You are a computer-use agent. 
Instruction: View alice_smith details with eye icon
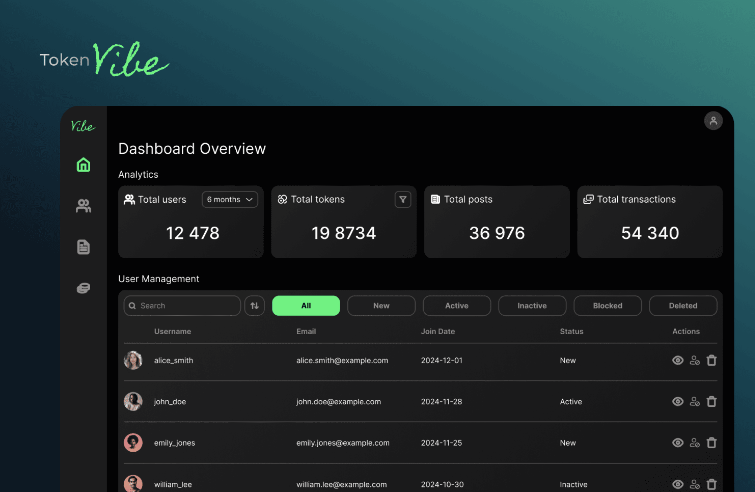(678, 360)
